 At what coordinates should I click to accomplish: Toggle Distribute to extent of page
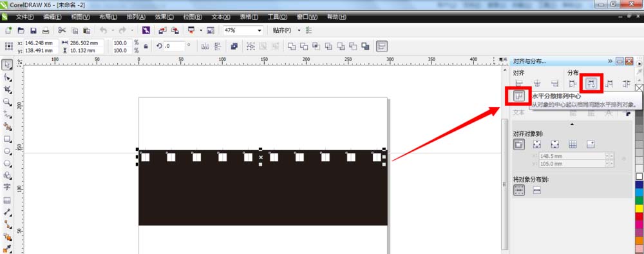(537, 190)
